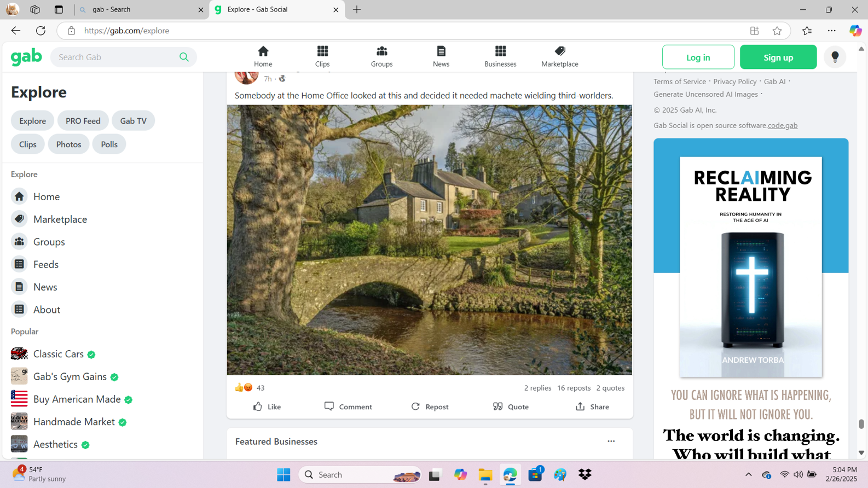Select the Photos tab
Screen dimensions: 868x488
[68, 144]
